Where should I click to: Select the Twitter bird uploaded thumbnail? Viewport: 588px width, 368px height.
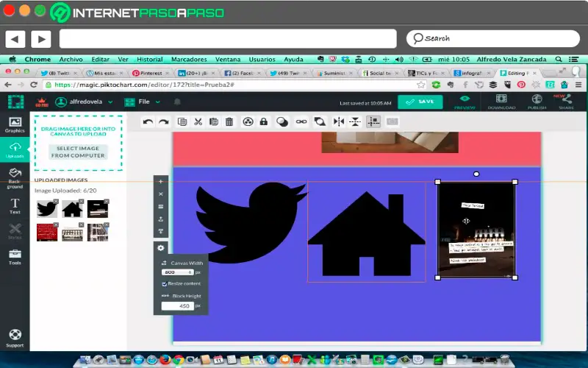tap(47, 209)
